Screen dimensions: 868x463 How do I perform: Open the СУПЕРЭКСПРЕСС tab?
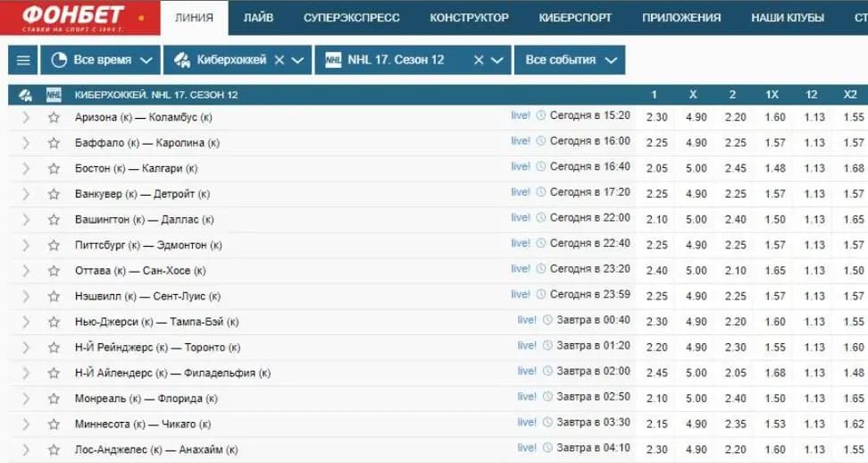(x=352, y=18)
